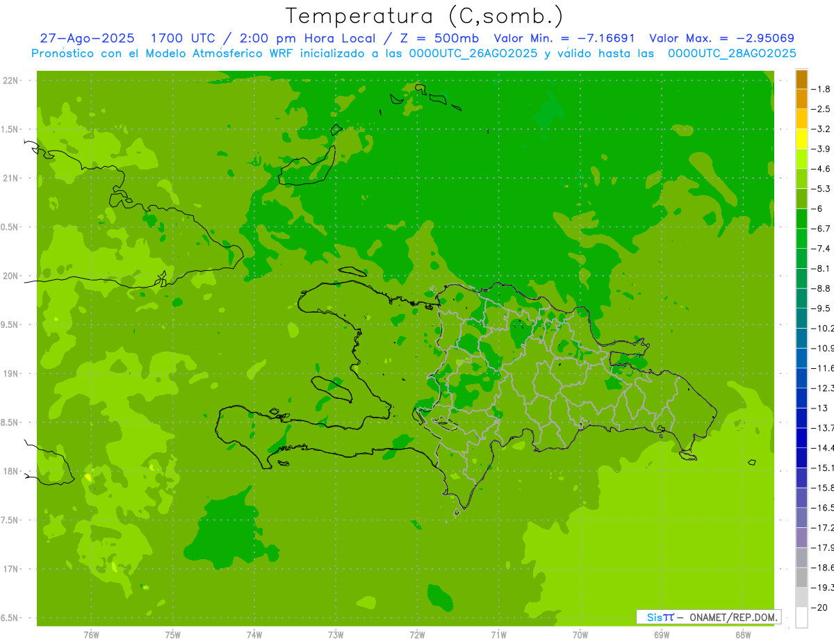
Task: Click the 9.5N latitude tick label
Action: point(10,324)
